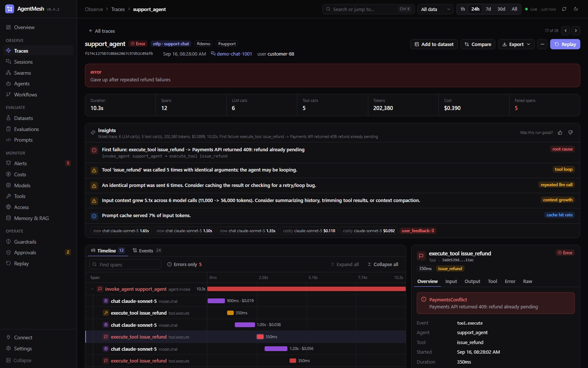Open Alerts with 5 notifications
This screenshot has height=368, width=588.
click(x=38, y=163)
